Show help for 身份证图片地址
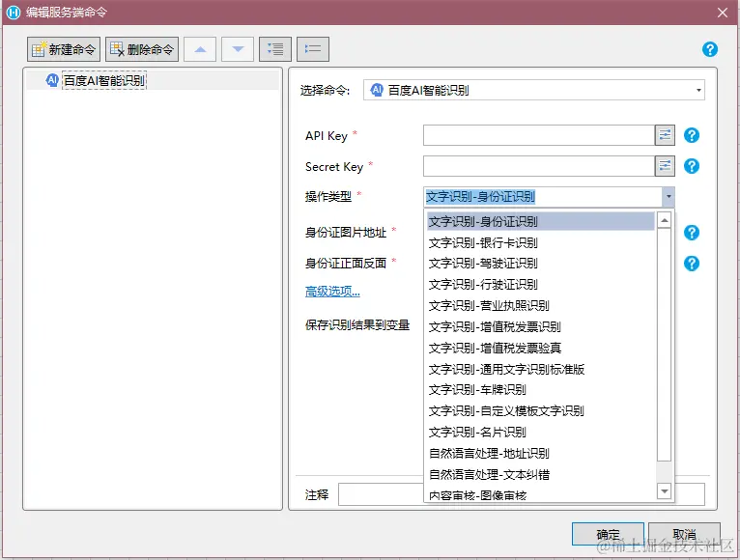Image resolution: width=740 pixels, height=560 pixels. tap(692, 233)
